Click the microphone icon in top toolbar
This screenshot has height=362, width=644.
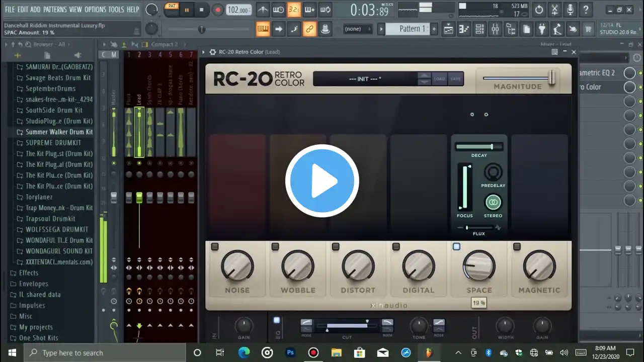pyautogui.click(x=570, y=10)
